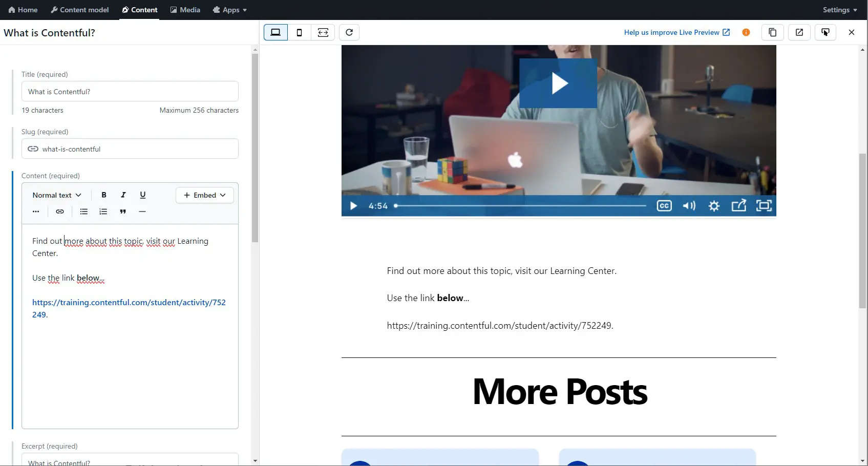Screen dimensions: 868x466
Task: Refresh the live preview
Action: (349, 32)
